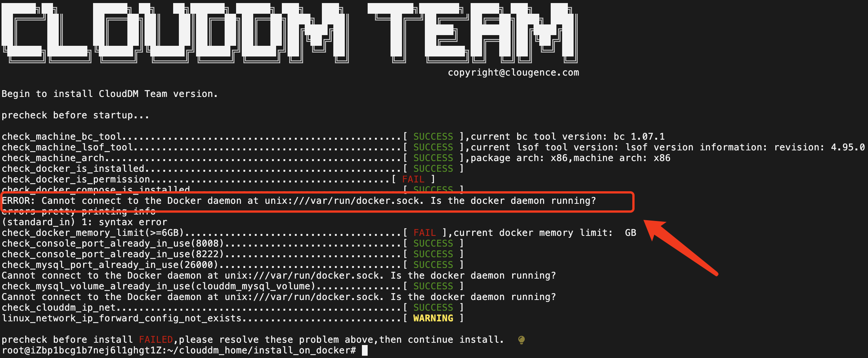The height and width of the screenshot is (358, 868).
Task: Click the linux_network_ip_forward_config_not_exists text
Action: [x=122, y=318]
